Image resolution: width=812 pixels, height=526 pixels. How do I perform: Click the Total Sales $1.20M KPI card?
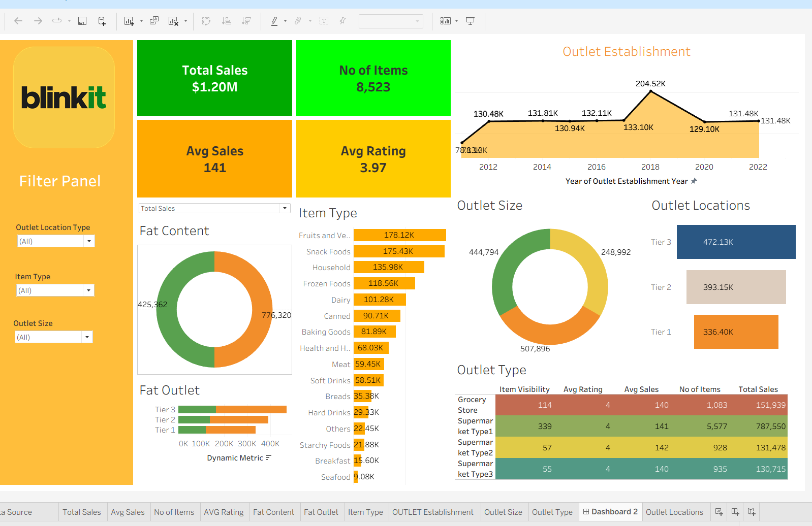coord(214,78)
